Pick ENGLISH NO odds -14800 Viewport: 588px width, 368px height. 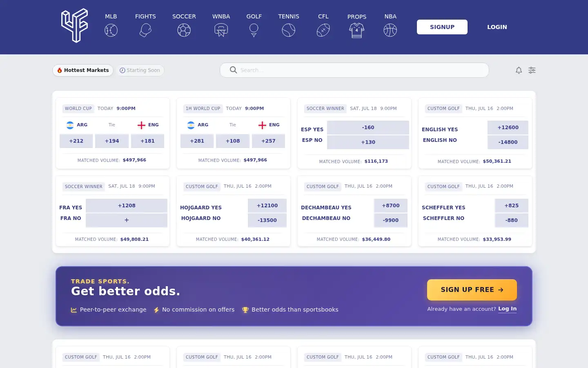[508, 142]
